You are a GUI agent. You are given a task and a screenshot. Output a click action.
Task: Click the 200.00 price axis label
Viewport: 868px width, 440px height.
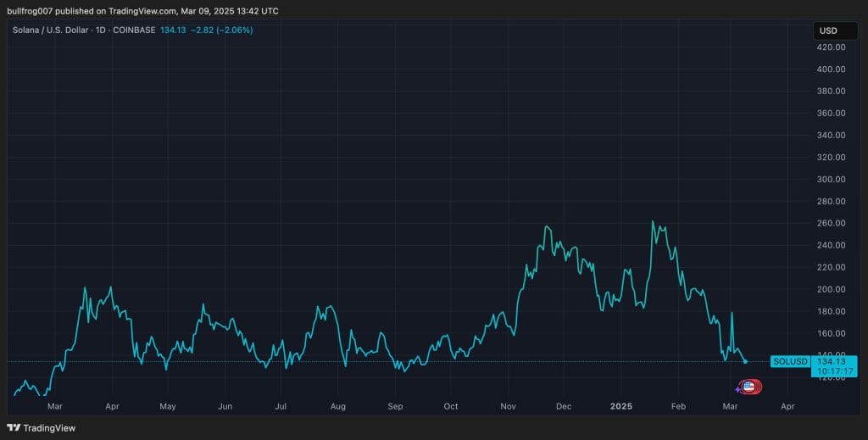[x=831, y=289]
